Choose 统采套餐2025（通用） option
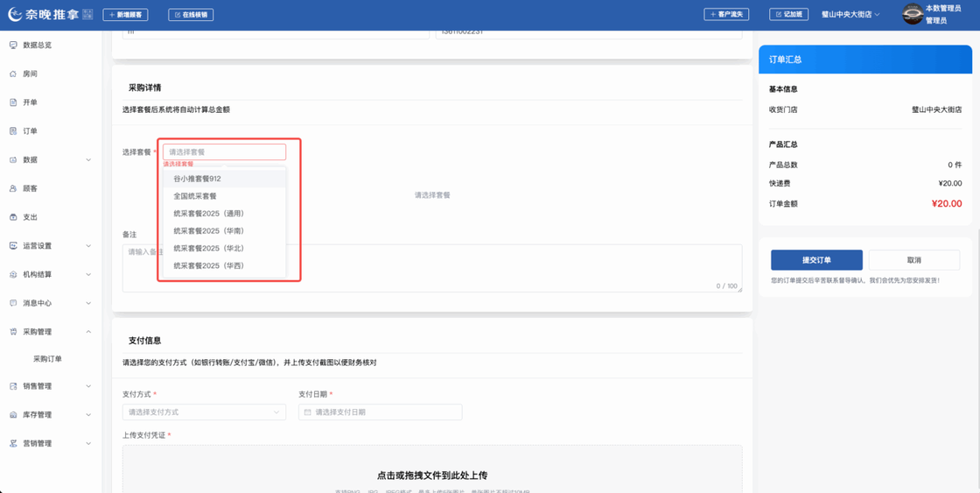The height and width of the screenshot is (493, 980). point(224,214)
